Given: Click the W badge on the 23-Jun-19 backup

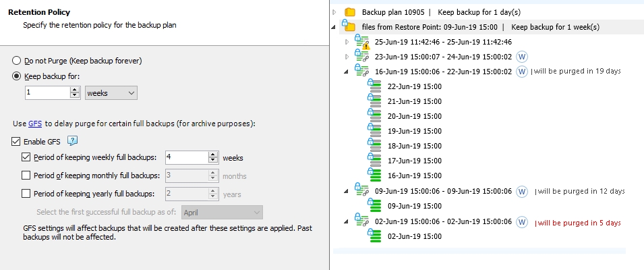Looking at the screenshot, I should (x=521, y=57).
